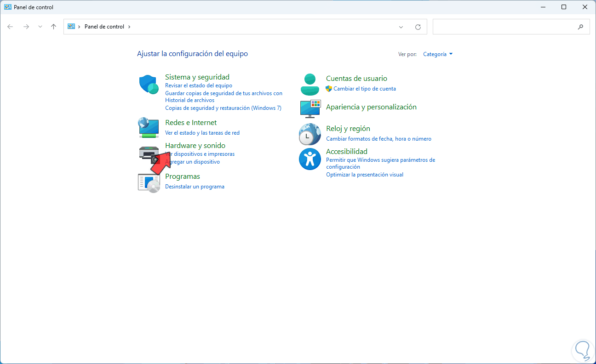This screenshot has height=364, width=596.
Task: Click Ver dispositivos e impresoras
Action: pos(200,154)
